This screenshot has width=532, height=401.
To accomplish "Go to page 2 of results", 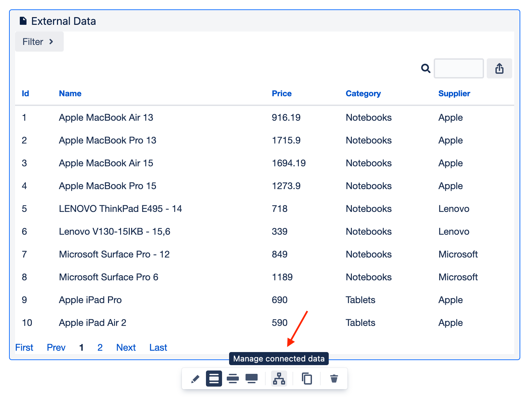I will point(100,347).
